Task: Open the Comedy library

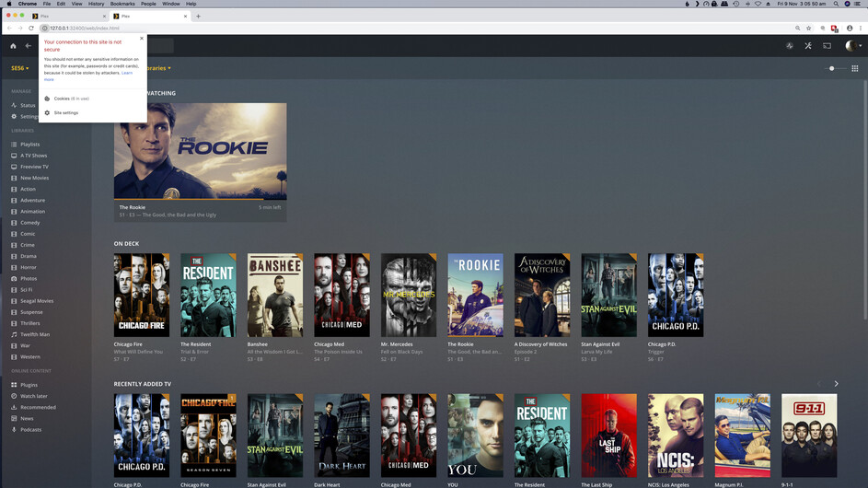Action: click(29, 223)
